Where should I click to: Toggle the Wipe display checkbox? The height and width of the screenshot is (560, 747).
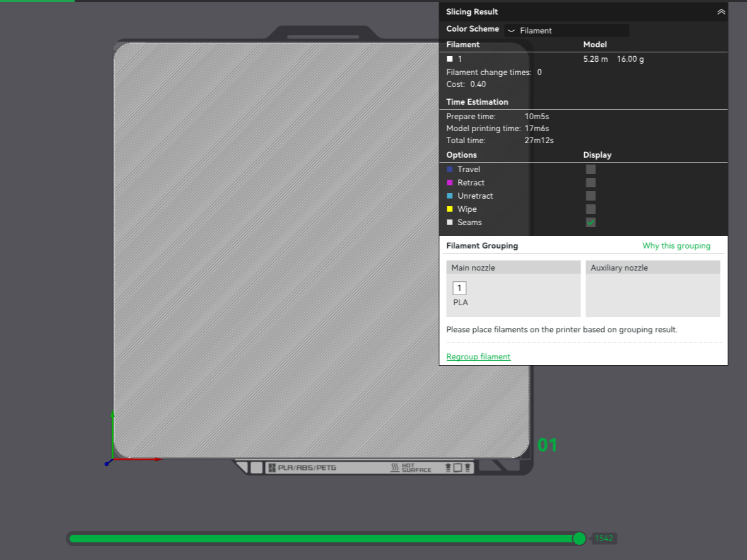tap(591, 209)
